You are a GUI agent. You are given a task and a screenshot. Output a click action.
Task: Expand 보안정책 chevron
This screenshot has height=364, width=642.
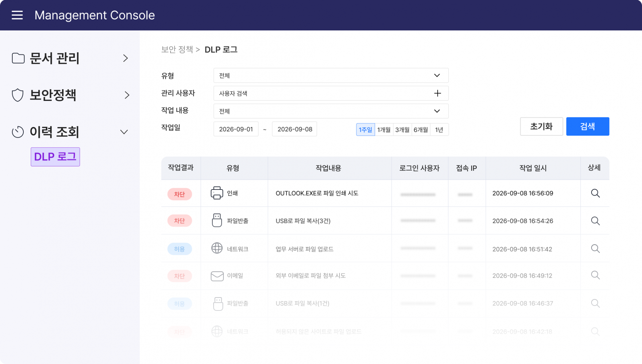[127, 95]
